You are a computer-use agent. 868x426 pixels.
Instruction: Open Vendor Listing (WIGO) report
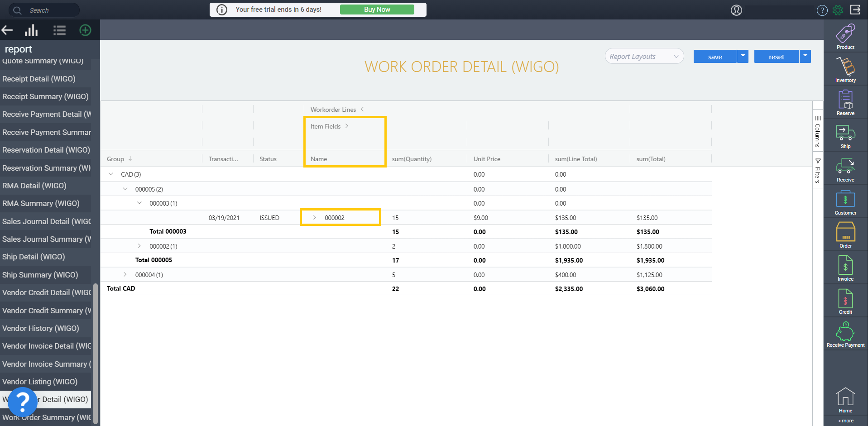(45, 382)
